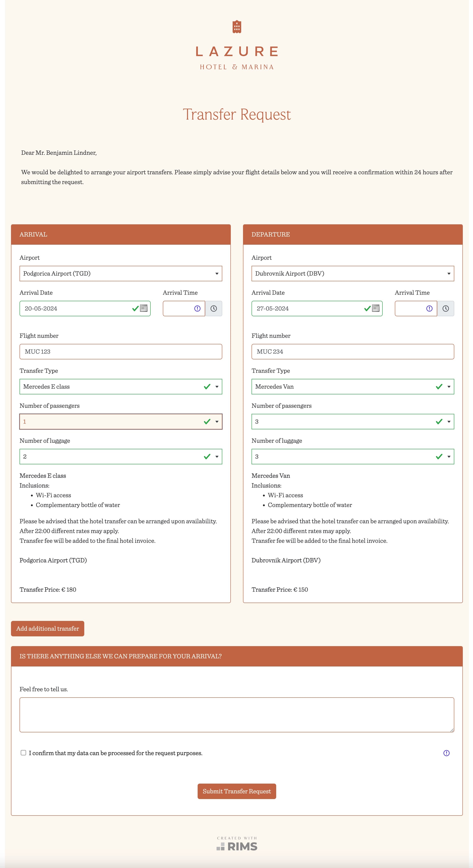Open the departure date calendar picker icon
The image size is (473, 868).
point(376,308)
